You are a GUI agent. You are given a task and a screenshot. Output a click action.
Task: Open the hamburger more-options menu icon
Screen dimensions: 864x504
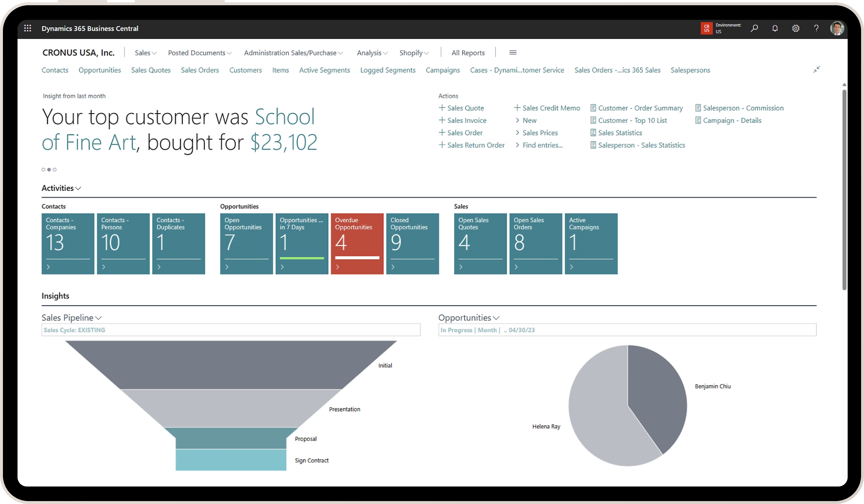(x=513, y=53)
